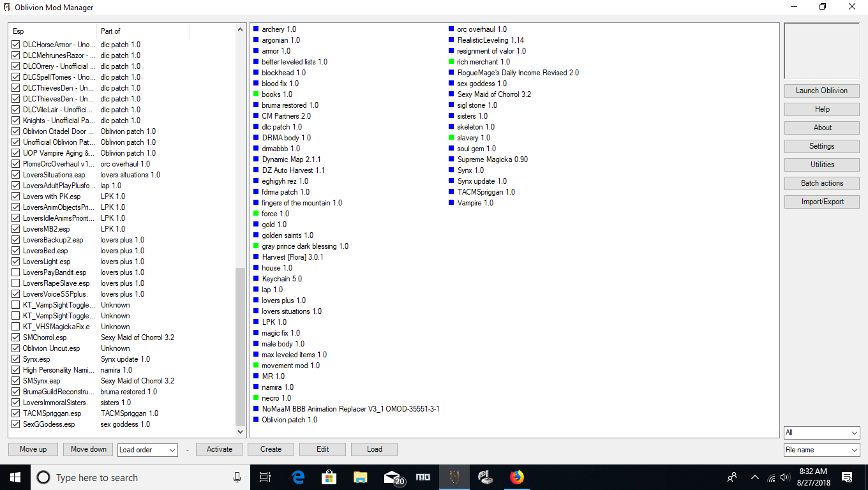This screenshot has height=490, width=868.
Task: Open the File name sort dropdown
Action: [x=821, y=450]
